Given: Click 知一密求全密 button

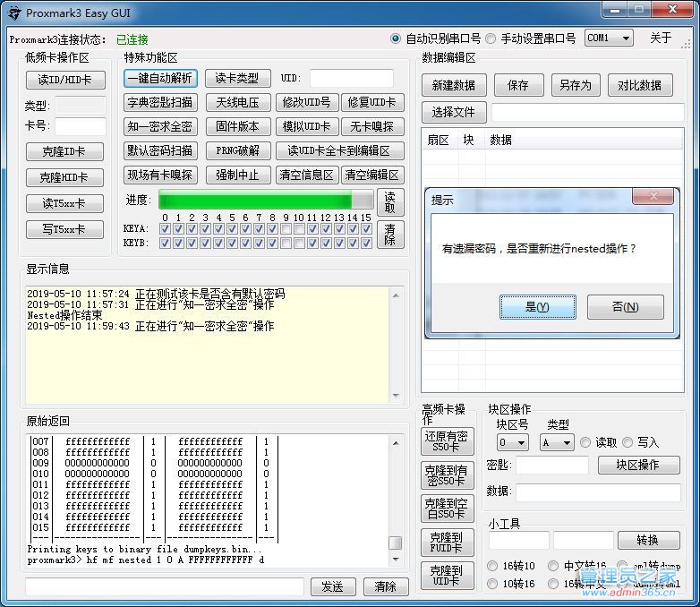Looking at the screenshot, I should point(160,127).
